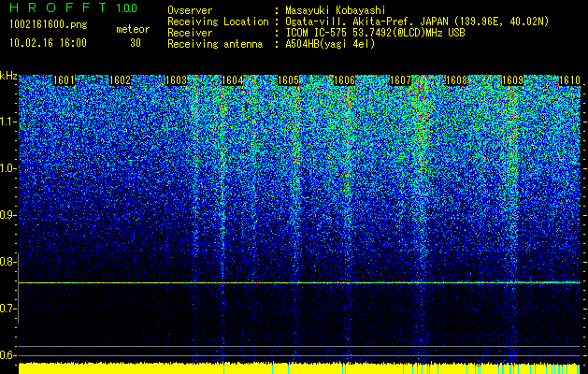Image resolution: width=588 pixels, height=374 pixels.
Task: Click the 0.6 kHz axis tick label
Action: tap(8, 355)
